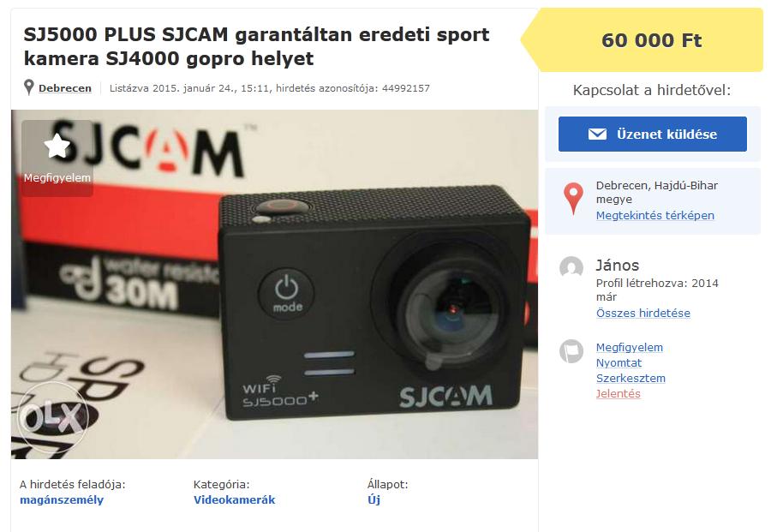Open the magánszemély advertiser link
This screenshot has width=777, height=532.
(x=62, y=499)
